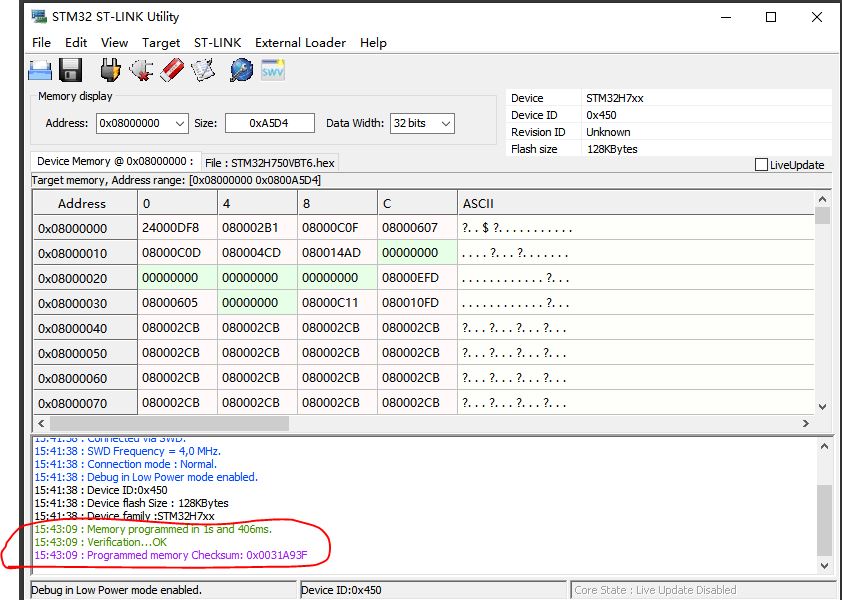Click the Open file toolbar icon
The width and height of the screenshot is (842, 600).
[x=40, y=70]
